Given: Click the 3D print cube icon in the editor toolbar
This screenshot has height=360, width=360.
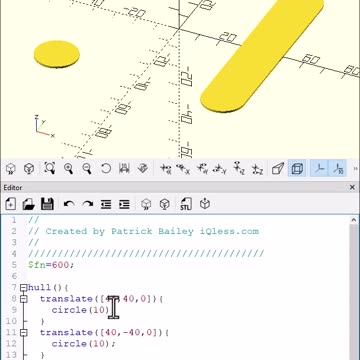Looking at the screenshot, I should tap(205, 204).
